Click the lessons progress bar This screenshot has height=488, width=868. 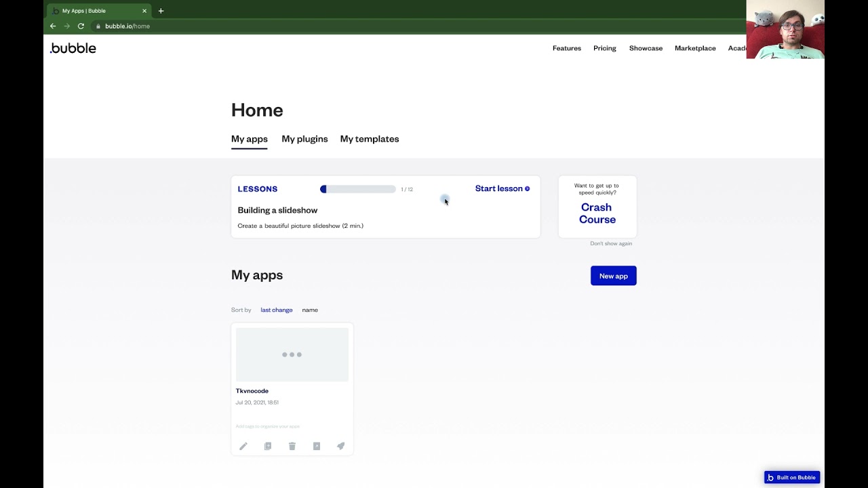[358, 189]
